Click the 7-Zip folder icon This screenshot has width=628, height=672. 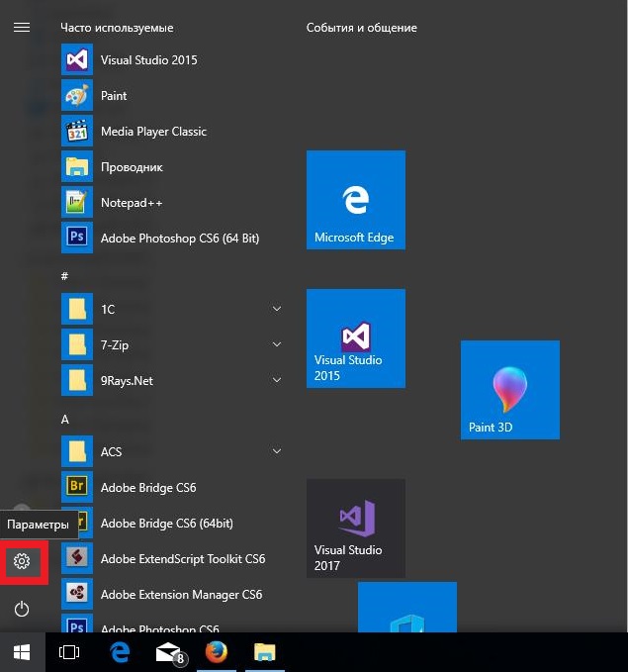coord(77,344)
